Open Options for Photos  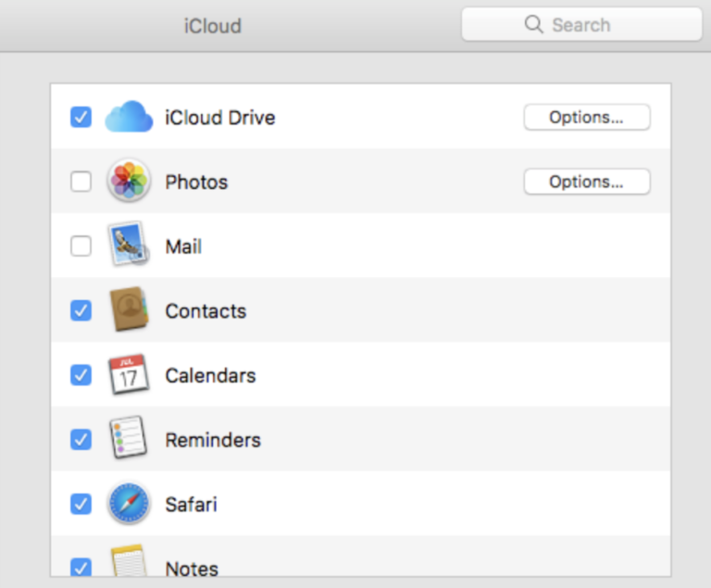tap(587, 181)
